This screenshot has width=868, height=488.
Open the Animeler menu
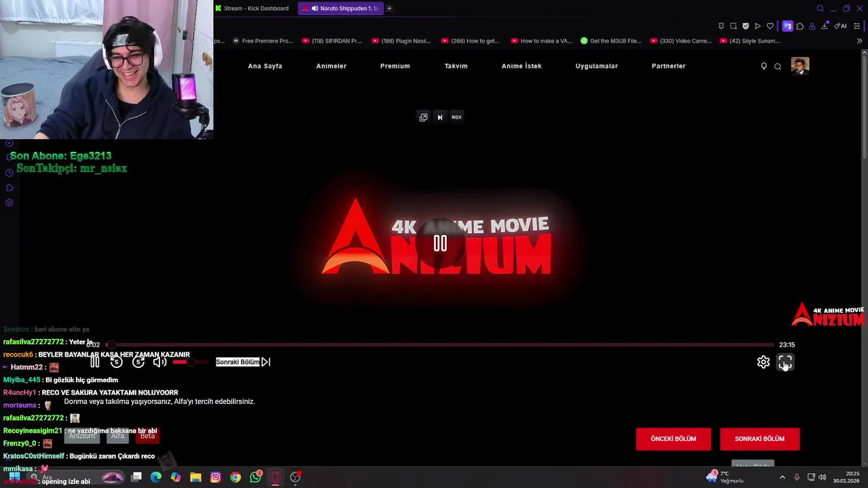pyautogui.click(x=331, y=66)
